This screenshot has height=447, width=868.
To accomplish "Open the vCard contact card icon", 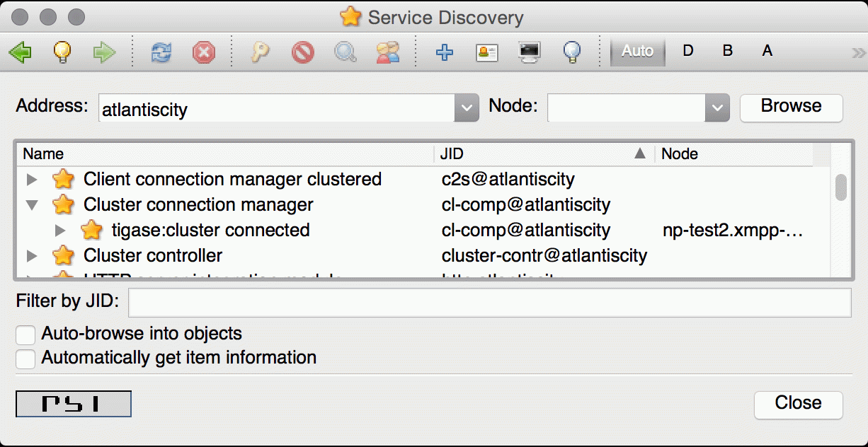I will 487,52.
